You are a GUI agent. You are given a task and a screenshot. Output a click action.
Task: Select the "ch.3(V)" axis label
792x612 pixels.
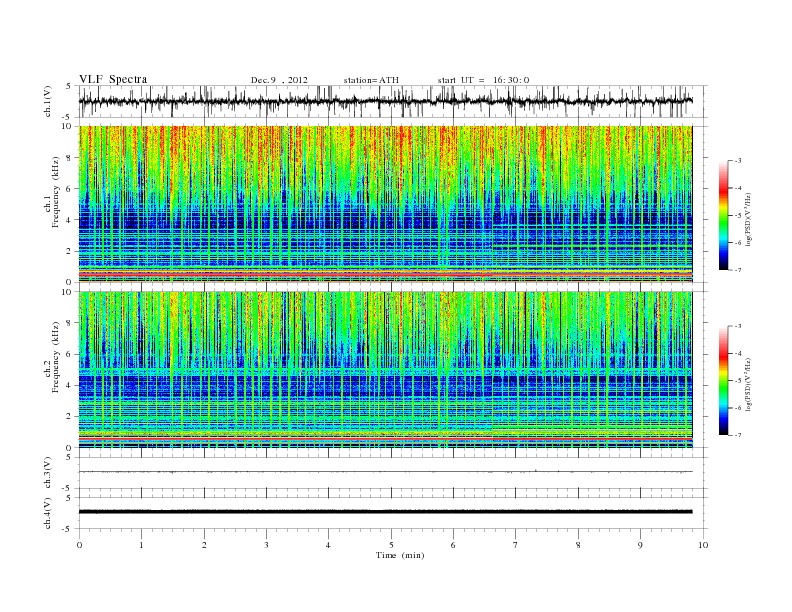(48, 473)
